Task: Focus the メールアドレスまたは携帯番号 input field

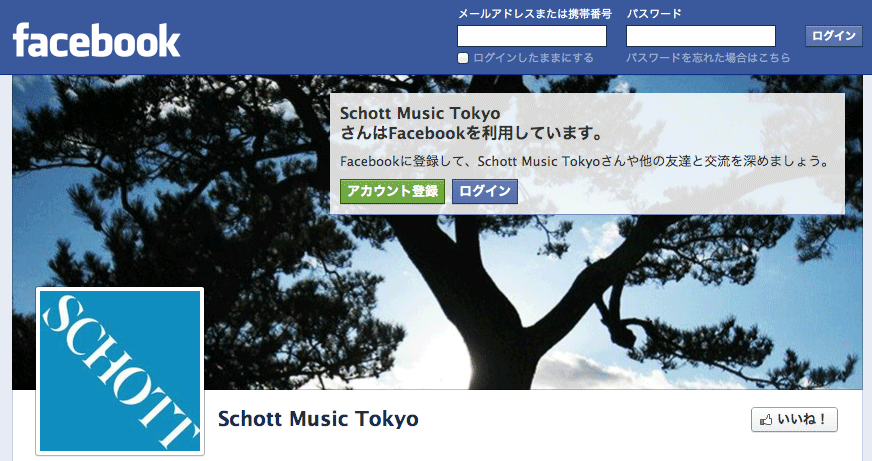Action: (532, 36)
